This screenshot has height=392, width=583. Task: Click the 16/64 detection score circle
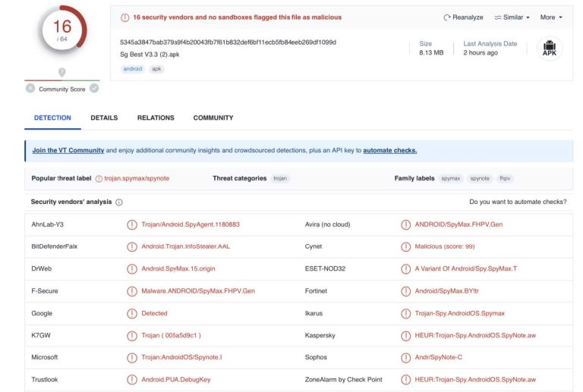[x=61, y=30]
